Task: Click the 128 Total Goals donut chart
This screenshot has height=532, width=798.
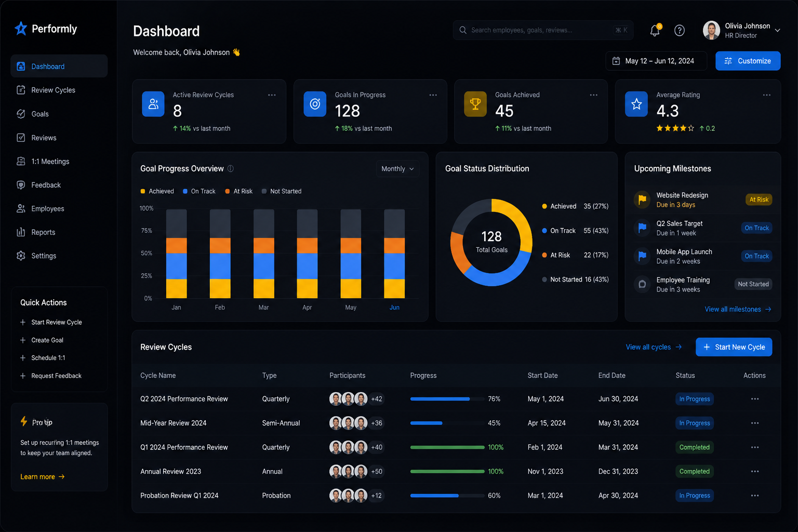Action: pos(491,242)
